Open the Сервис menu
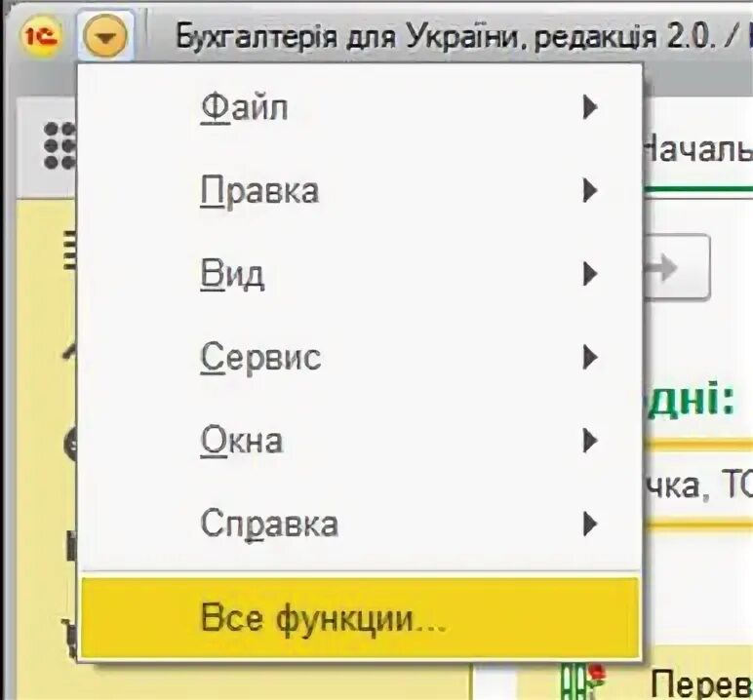This screenshot has width=753, height=700. 360,357
